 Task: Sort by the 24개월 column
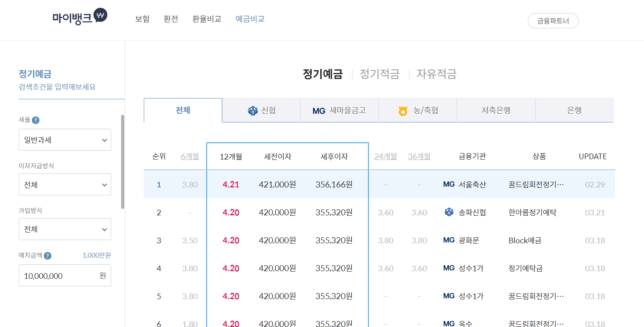[x=386, y=156]
